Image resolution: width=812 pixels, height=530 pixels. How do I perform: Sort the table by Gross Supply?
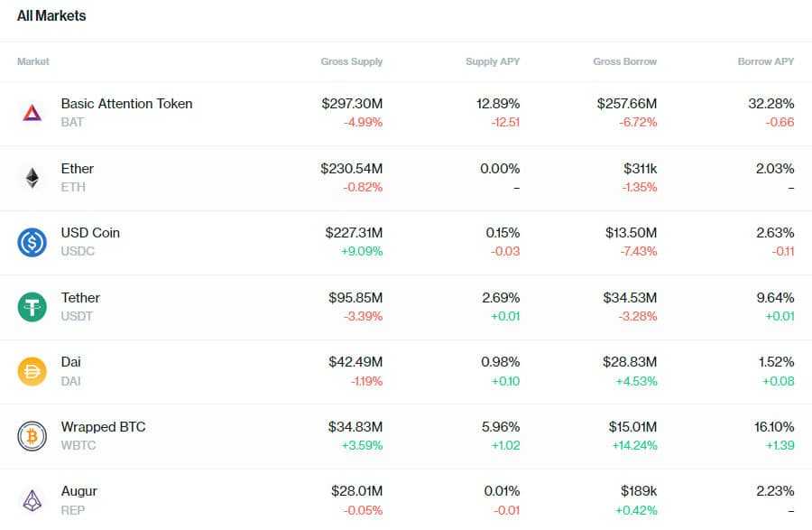click(352, 61)
